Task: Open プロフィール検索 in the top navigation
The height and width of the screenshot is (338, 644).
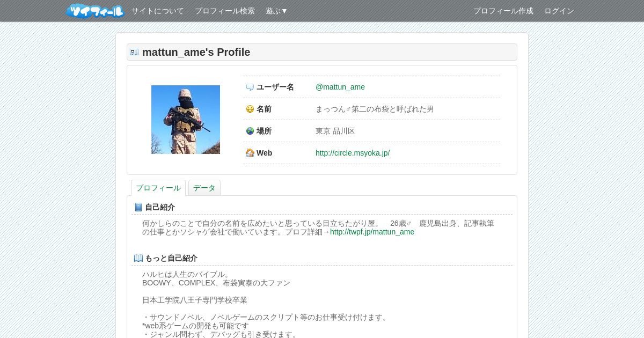Action: click(x=225, y=11)
